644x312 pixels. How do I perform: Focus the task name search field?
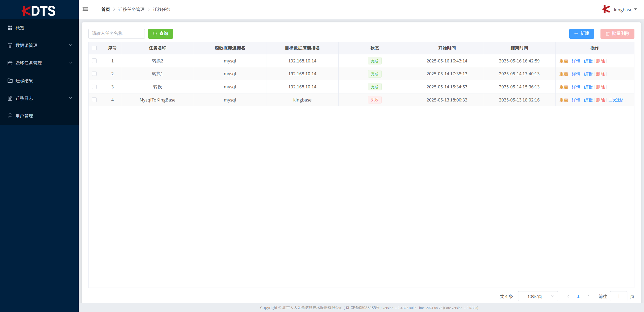pos(116,34)
